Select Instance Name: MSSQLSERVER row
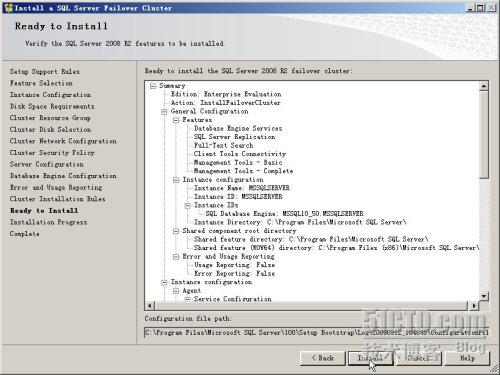The width and height of the screenshot is (500, 375). click(x=242, y=188)
